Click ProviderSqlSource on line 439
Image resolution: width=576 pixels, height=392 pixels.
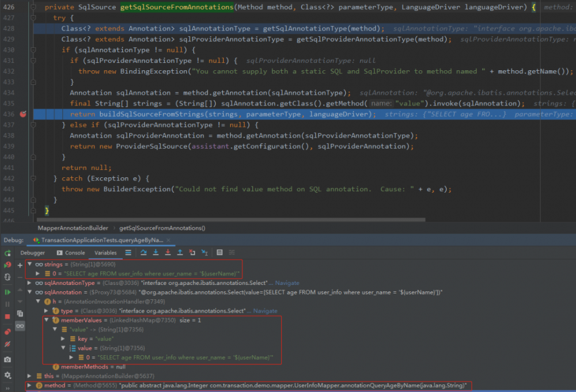(x=151, y=146)
